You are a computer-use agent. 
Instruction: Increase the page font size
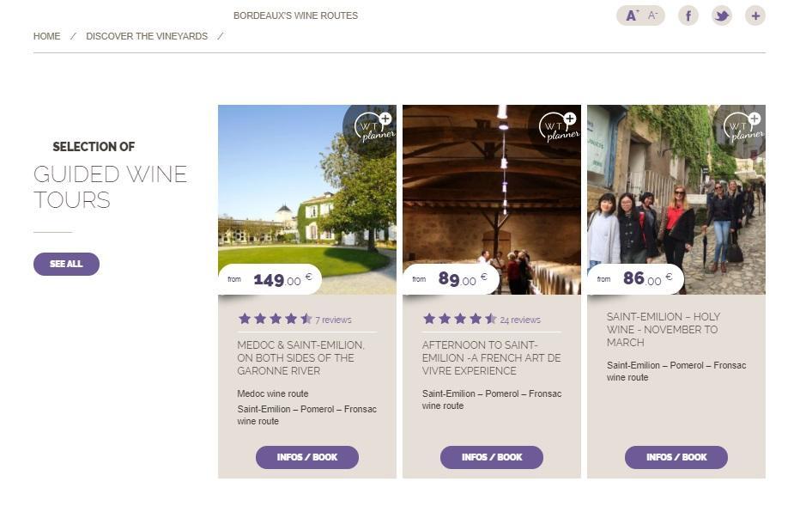click(x=632, y=15)
